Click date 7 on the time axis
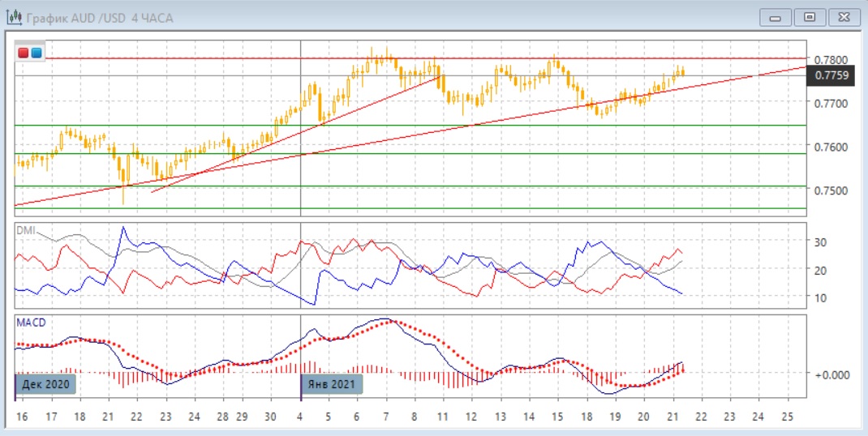868x436 pixels. click(385, 416)
